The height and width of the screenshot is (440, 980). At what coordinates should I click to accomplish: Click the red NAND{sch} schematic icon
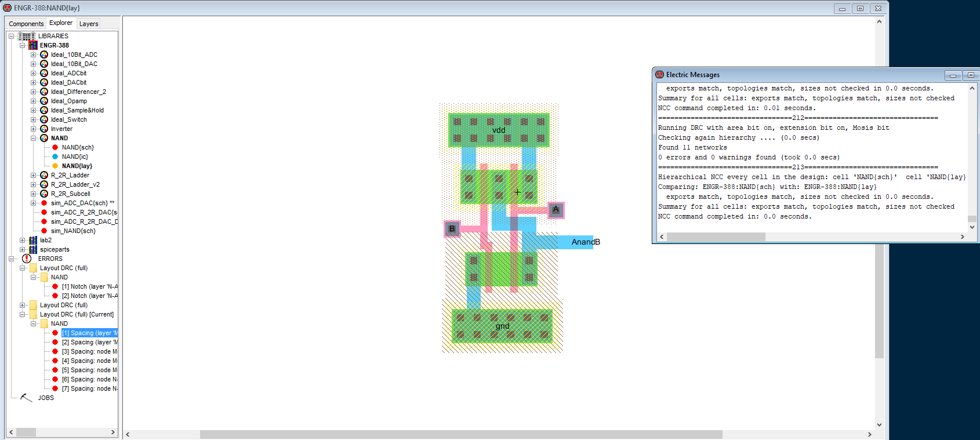point(55,147)
